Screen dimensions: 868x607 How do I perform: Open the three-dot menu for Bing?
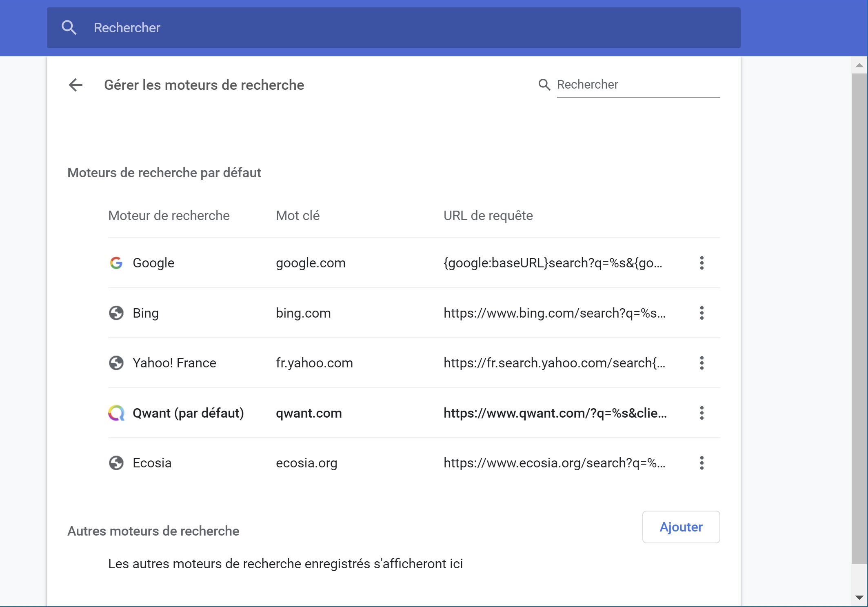pyautogui.click(x=702, y=313)
